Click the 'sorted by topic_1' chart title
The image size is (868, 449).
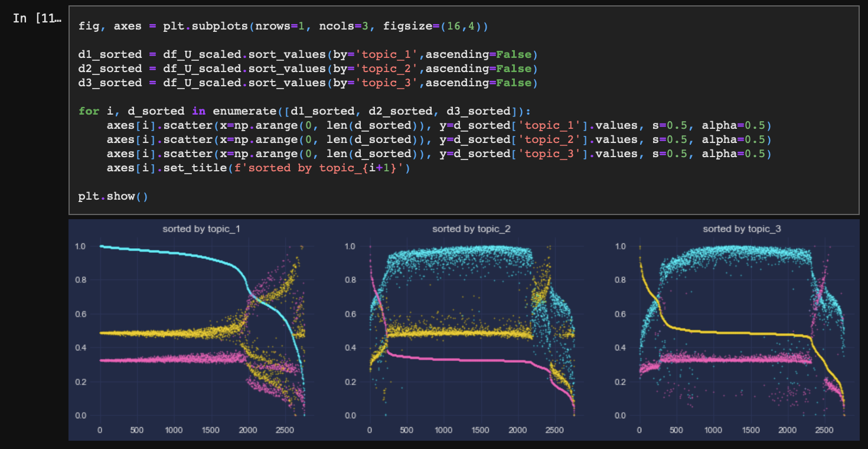(x=201, y=229)
